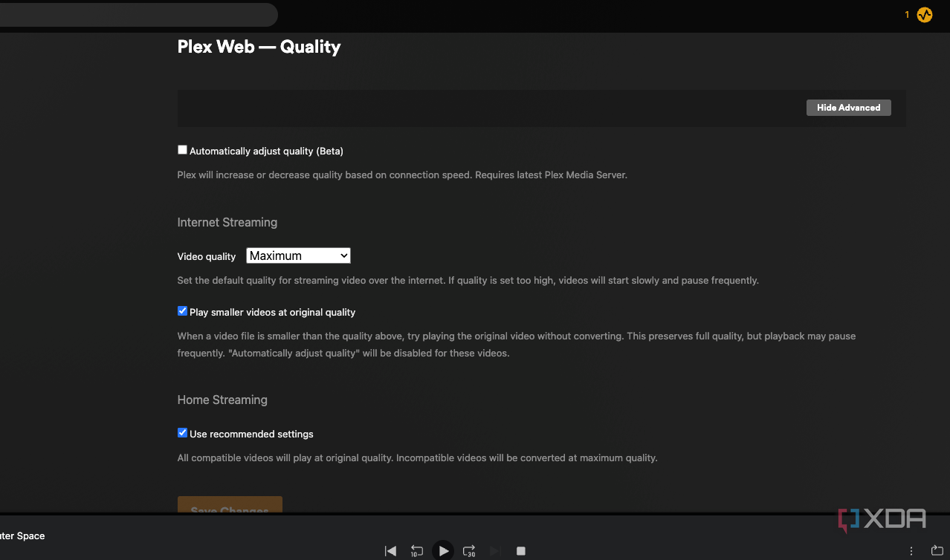This screenshot has height=560, width=950.
Task: Click the activity count number 1
Action: coord(907,15)
